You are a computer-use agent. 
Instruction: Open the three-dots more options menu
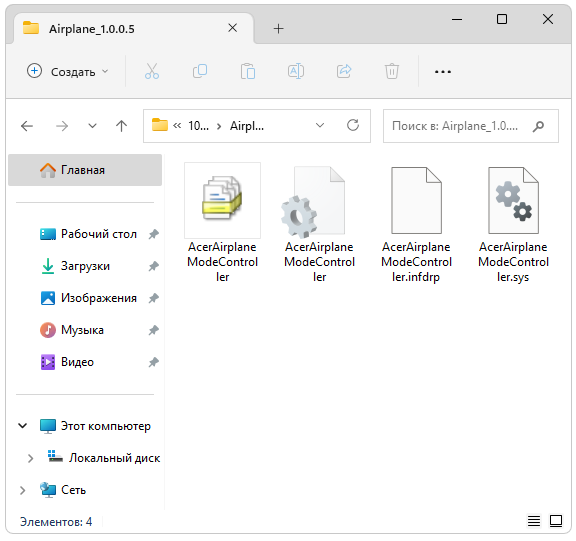443,72
